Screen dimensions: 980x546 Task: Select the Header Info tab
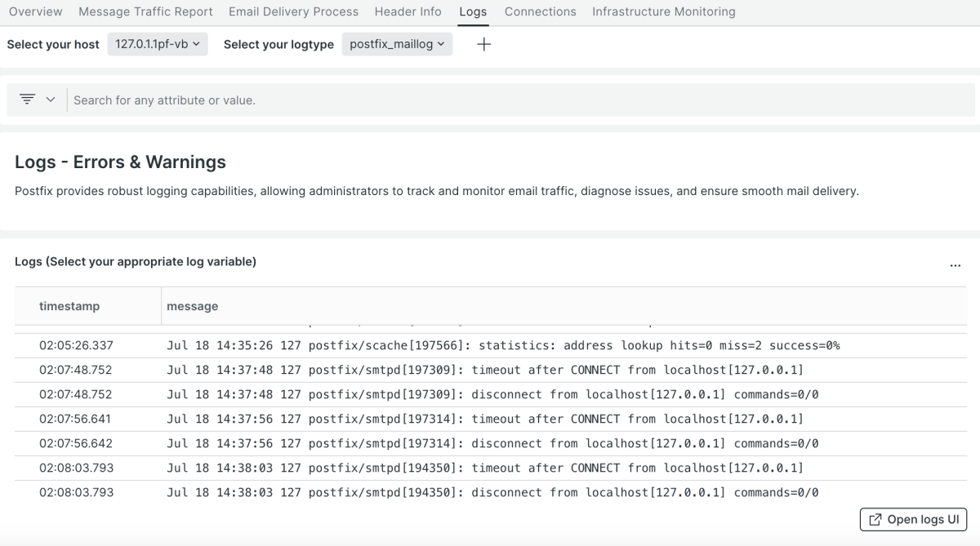pos(408,11)
